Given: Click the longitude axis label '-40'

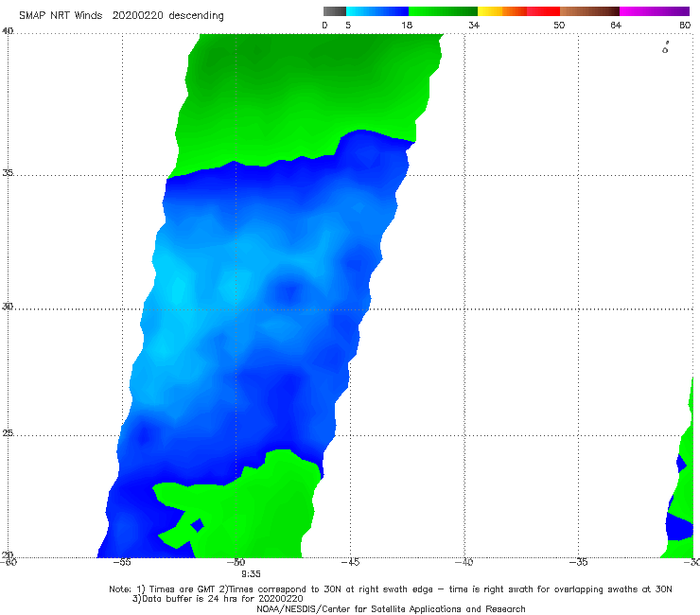Looking at the screenshot, I should pyautogui.click(x=464, y=562).
